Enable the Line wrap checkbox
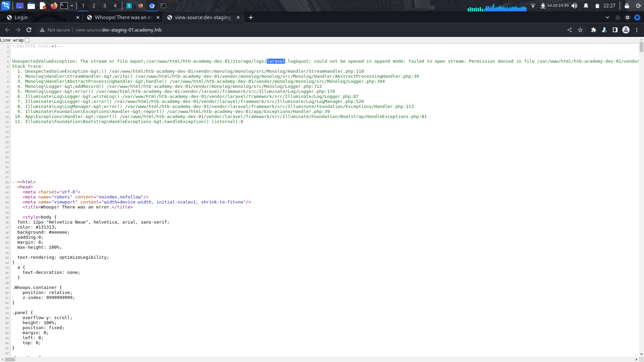This screenshot has height=362, width=644. (27, 40)
